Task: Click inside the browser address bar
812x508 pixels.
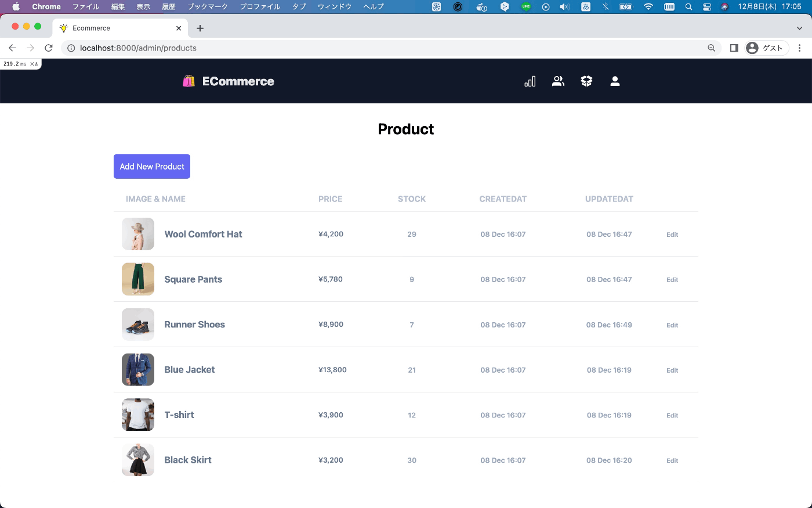Action: pos(348,48)
